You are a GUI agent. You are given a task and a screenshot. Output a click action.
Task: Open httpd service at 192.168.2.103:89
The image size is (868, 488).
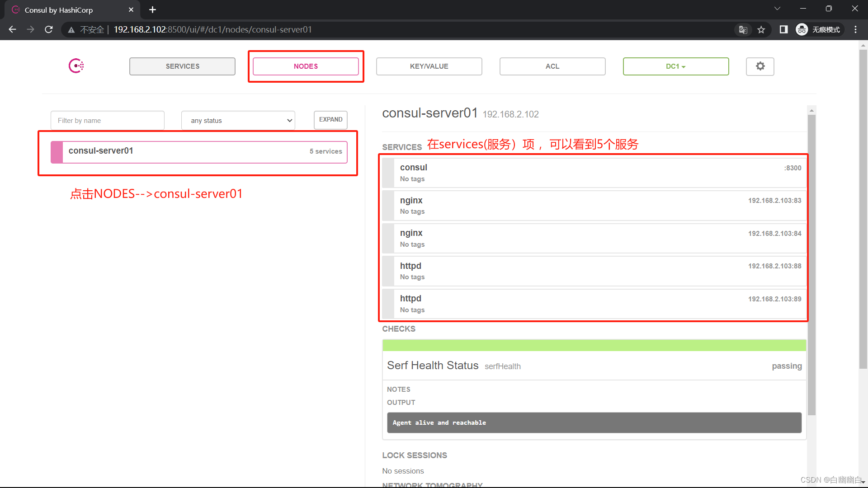tap(594, 304)
